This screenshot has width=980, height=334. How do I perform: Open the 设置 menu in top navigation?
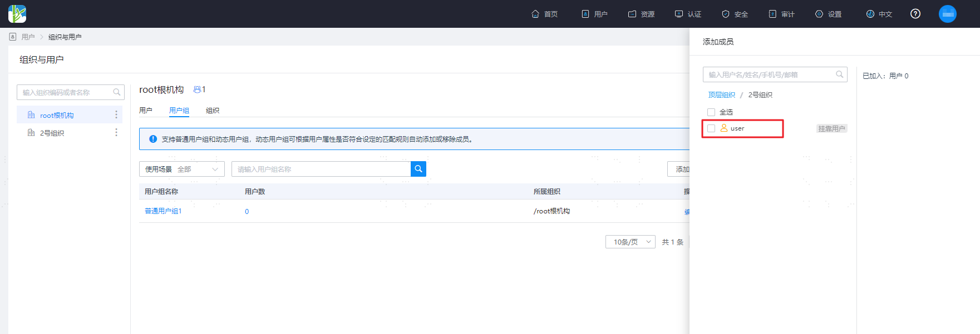click(x=829, y=14)
